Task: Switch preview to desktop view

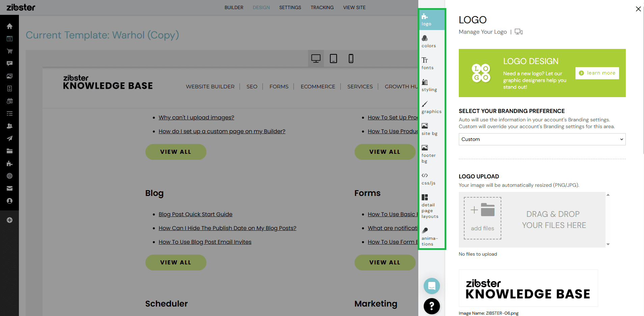Action: pyautogui.click(x=316, y=59)
